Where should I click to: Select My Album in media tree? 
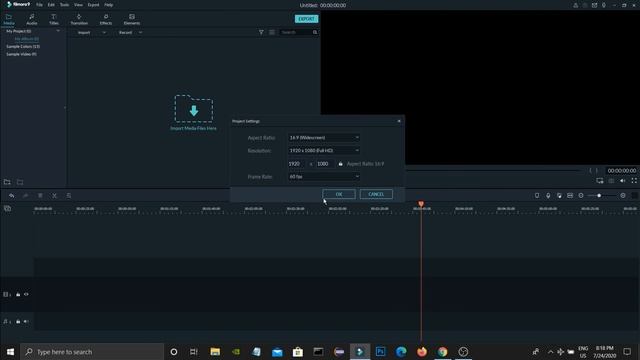(27, 39)
